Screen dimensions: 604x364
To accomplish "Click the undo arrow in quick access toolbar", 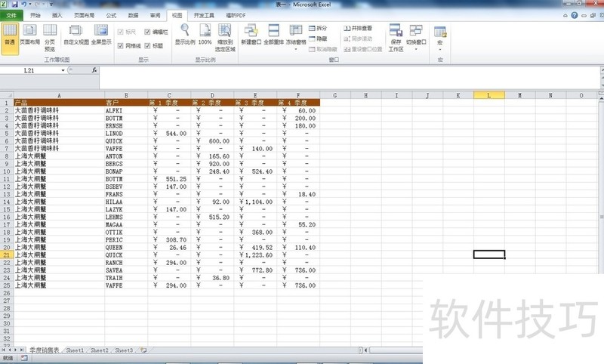I will coord(24,5).
